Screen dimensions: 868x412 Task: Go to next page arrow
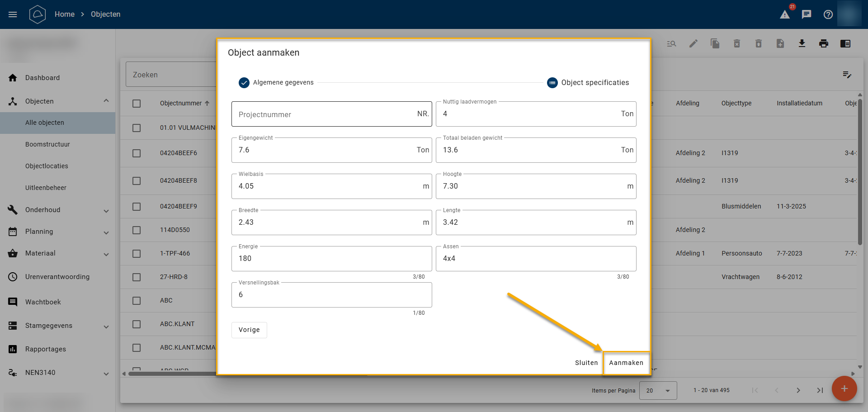point(798,390)
